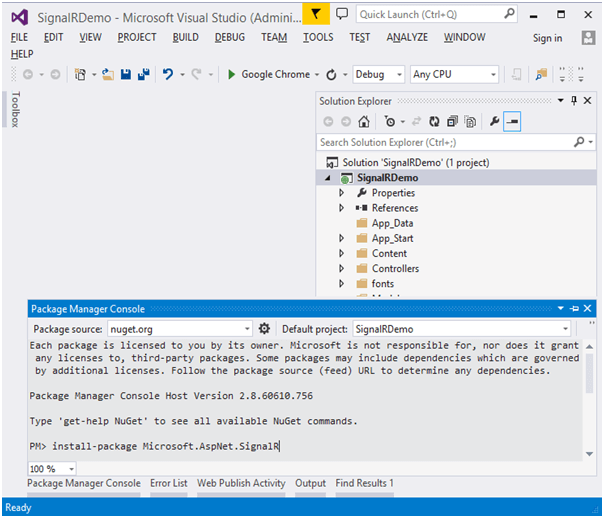Click the Navigate Forward toolbar button

click(x=55, y=74)
